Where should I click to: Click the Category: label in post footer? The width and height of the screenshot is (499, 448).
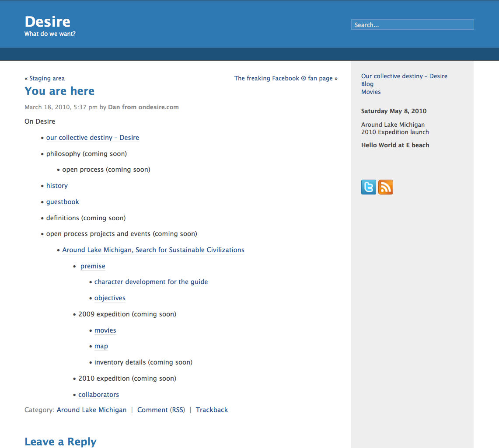click(x=39, y=410)
